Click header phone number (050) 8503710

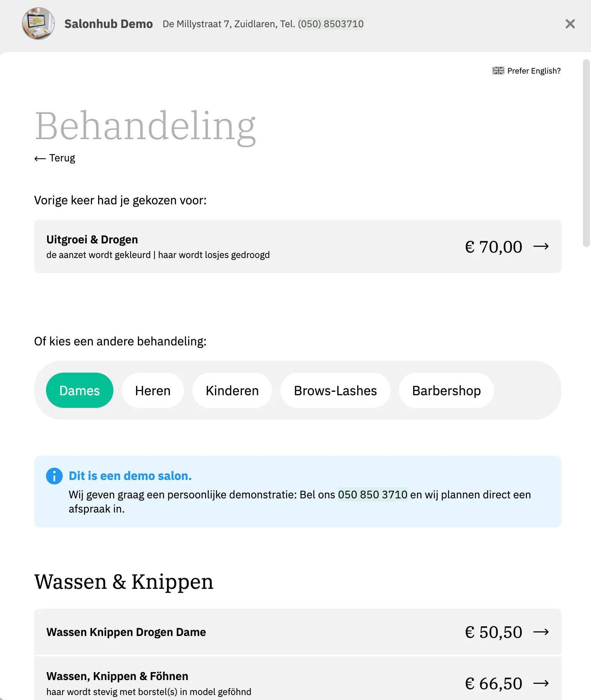(x=330, y=24)
